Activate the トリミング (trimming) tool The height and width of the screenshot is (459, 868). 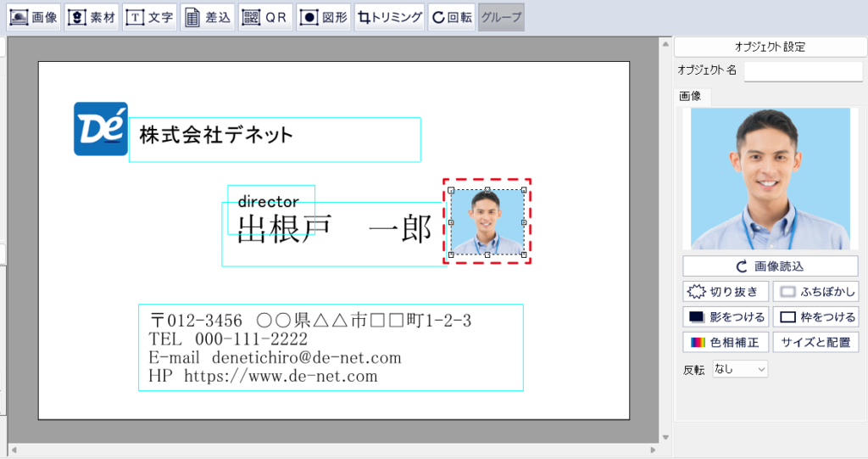(x=390, y=17)
